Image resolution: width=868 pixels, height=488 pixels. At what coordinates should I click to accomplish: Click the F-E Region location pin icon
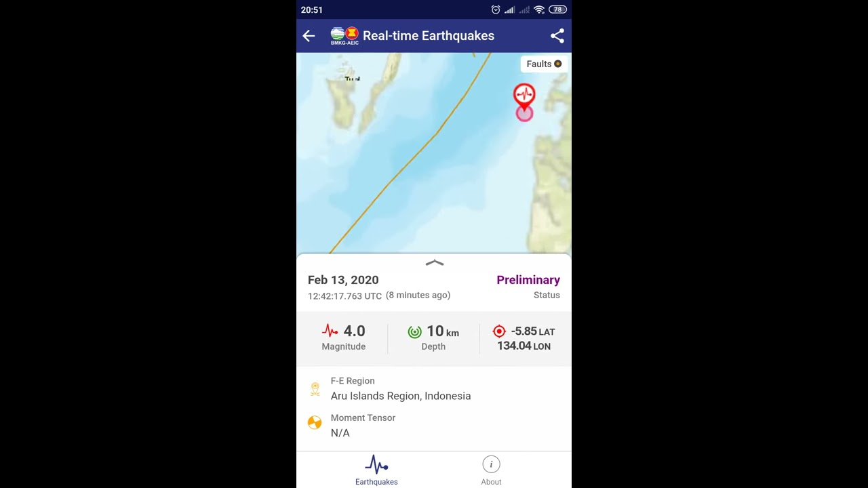tap(315, 389)
